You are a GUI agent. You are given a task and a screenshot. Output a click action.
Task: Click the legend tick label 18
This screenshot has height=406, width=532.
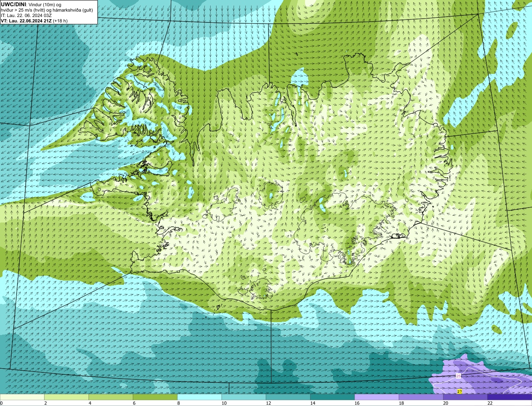point(401,403)
